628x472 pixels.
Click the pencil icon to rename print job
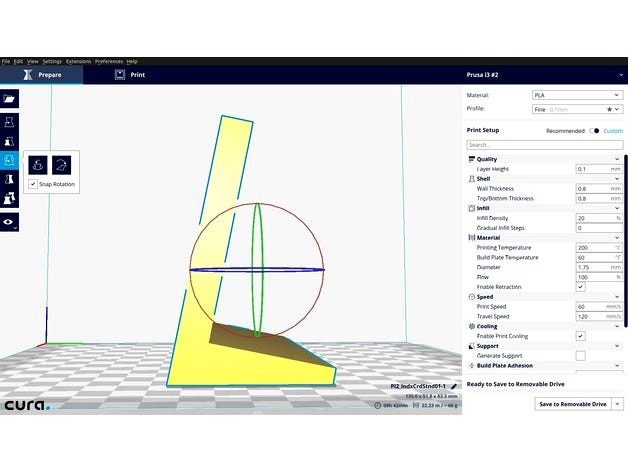click(x=454, y=385)
